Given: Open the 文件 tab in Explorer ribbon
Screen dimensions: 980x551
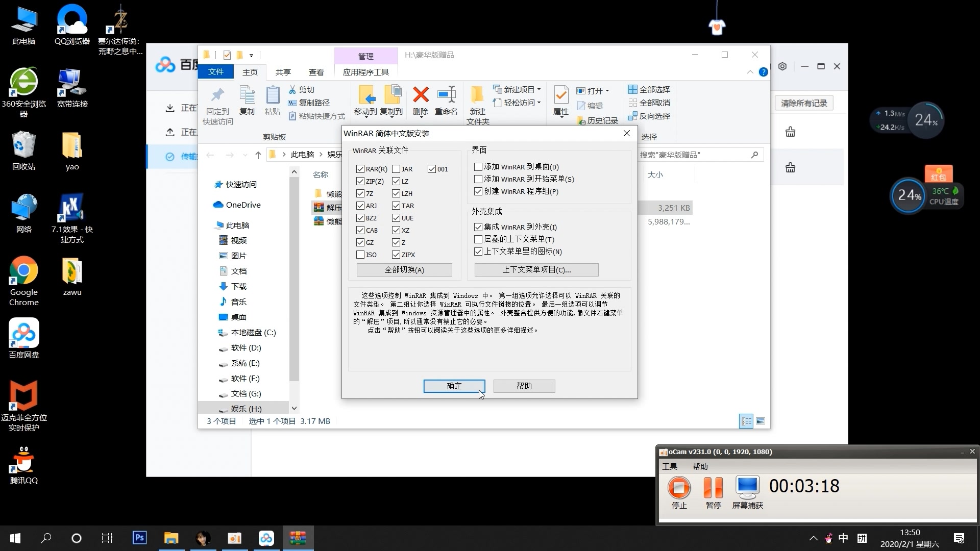Looking at the screenshot, I should (x=216, y=72).
